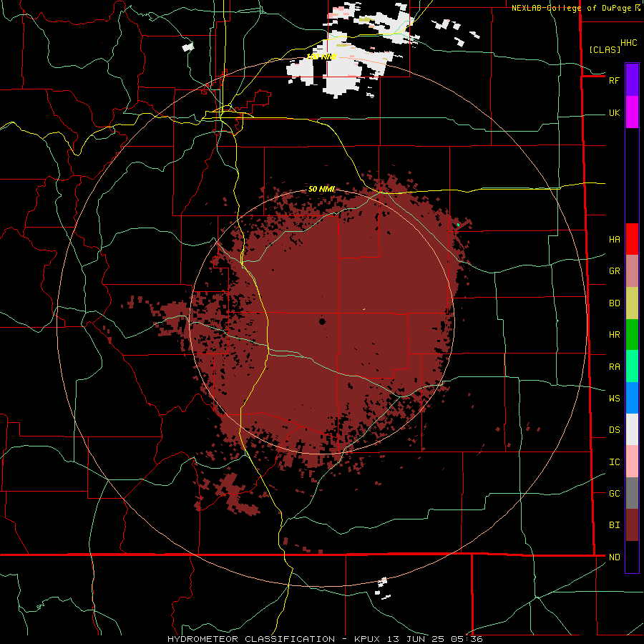Click the BD yellow legend swatch
This screenshot has width=644, height=644.
pos(632,303)
